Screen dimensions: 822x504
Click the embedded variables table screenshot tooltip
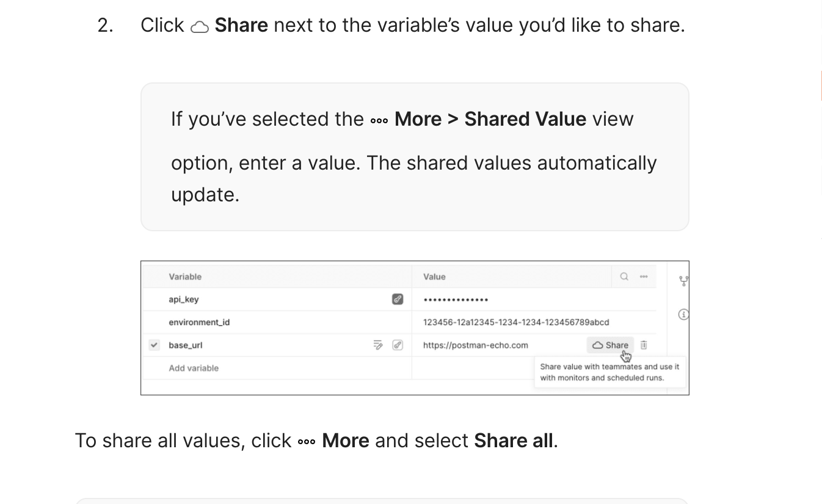[609, 372]
